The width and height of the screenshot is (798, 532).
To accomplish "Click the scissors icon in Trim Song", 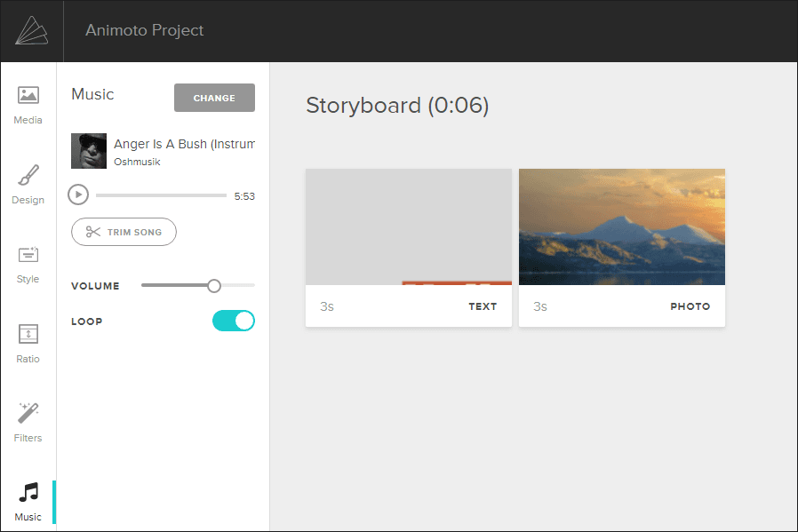I will click(93, 232).
